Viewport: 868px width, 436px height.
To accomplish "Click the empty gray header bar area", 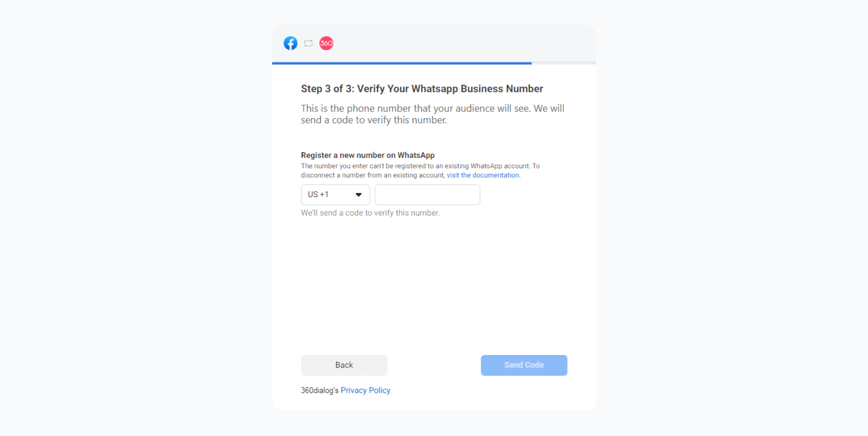I will [x=465, y=43].
